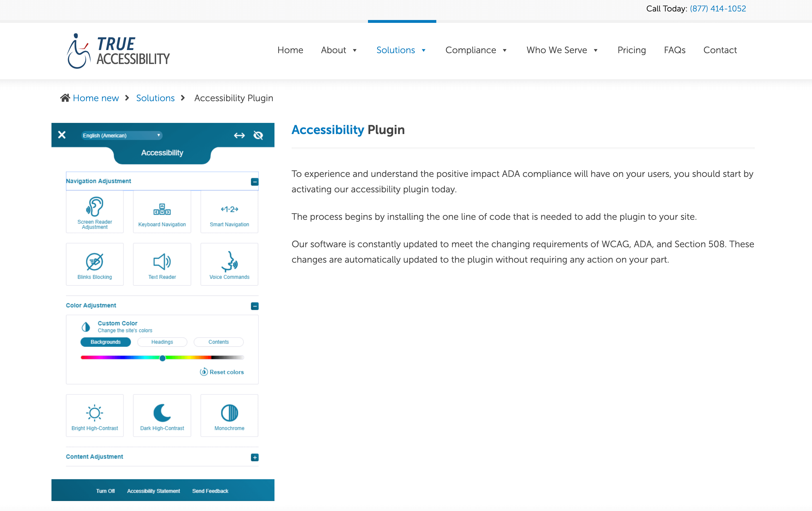Click the Reset colors droplet icon

point(204,372)
